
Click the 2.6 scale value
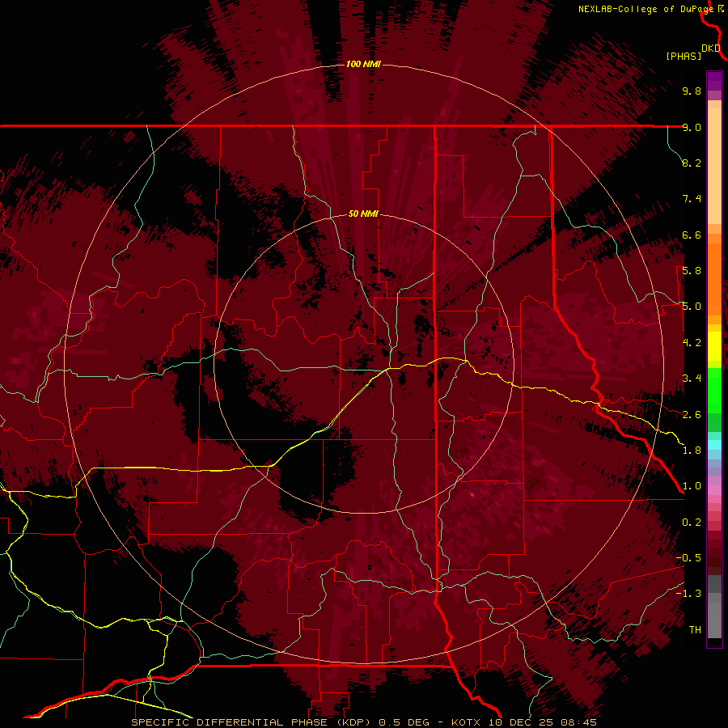(x=692, y=415)
